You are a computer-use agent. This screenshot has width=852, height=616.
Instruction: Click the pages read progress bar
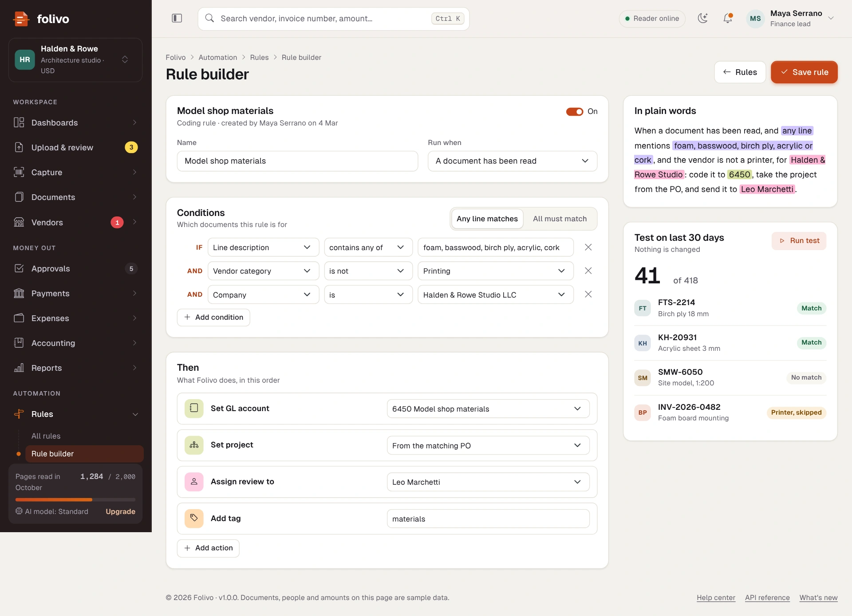[x=75, y=500]
